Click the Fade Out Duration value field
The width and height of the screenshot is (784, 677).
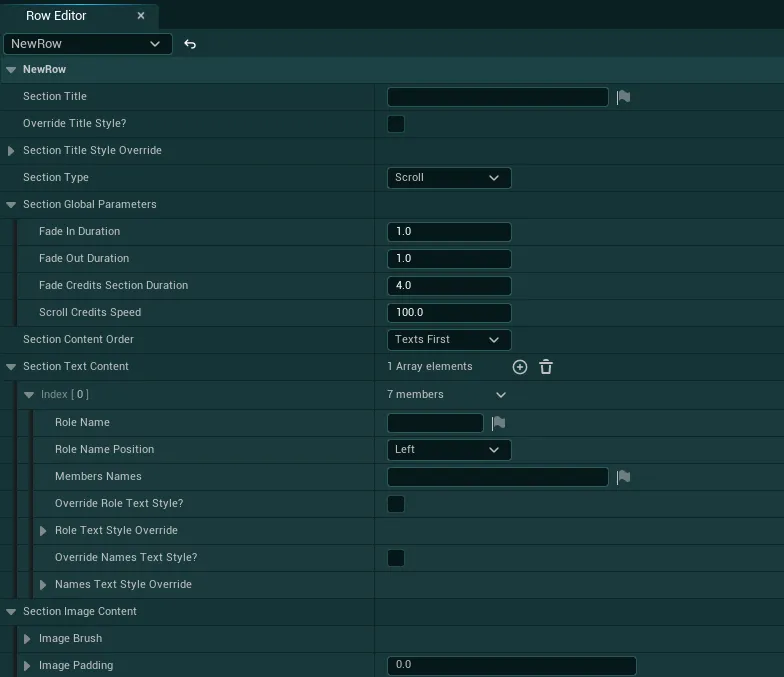(449, 258)
